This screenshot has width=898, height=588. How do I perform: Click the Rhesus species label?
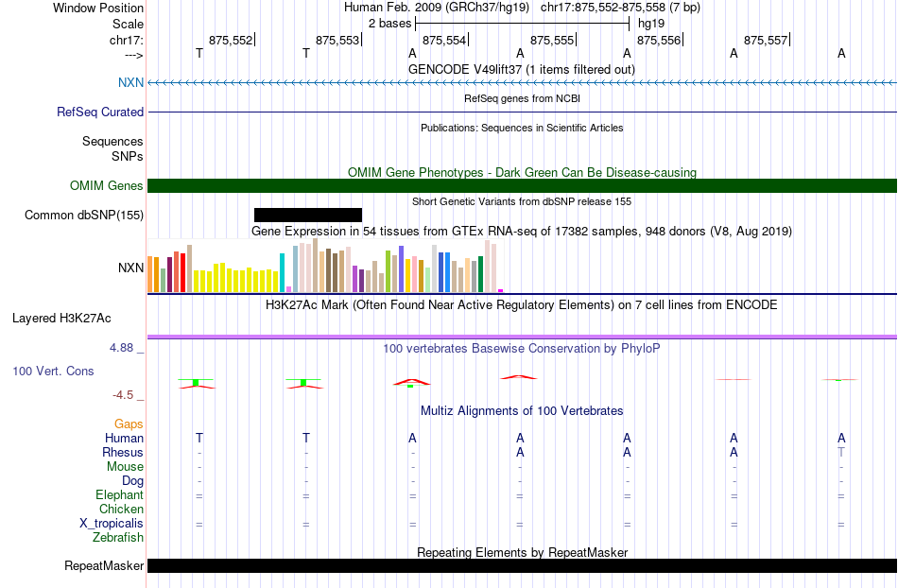click(x=123, y=452)
